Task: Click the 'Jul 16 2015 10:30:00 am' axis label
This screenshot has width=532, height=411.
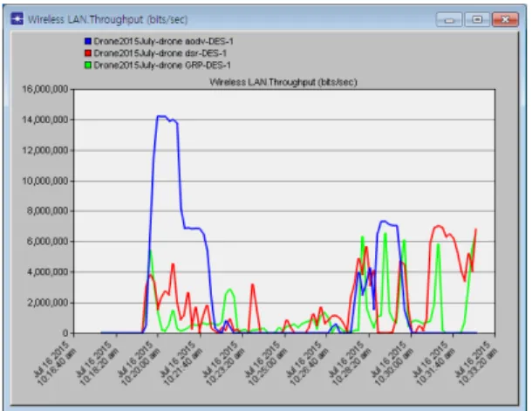Action: coord(392,363)
